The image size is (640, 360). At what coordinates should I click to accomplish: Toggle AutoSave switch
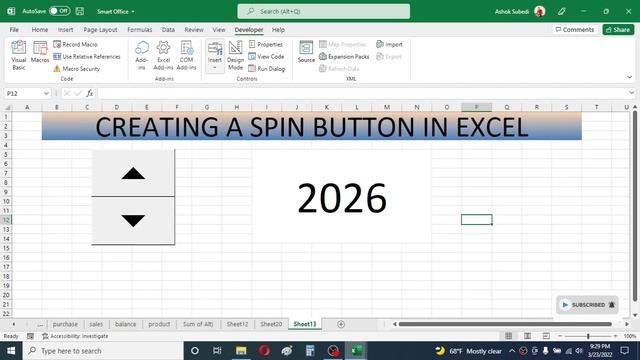[x=60, y=11]
